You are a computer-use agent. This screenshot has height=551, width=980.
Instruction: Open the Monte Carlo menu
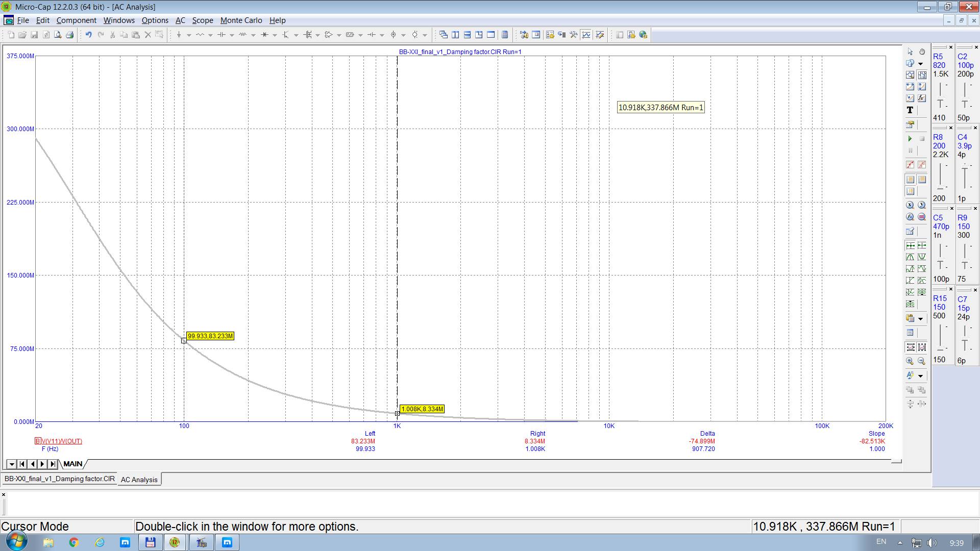(241, 20)
